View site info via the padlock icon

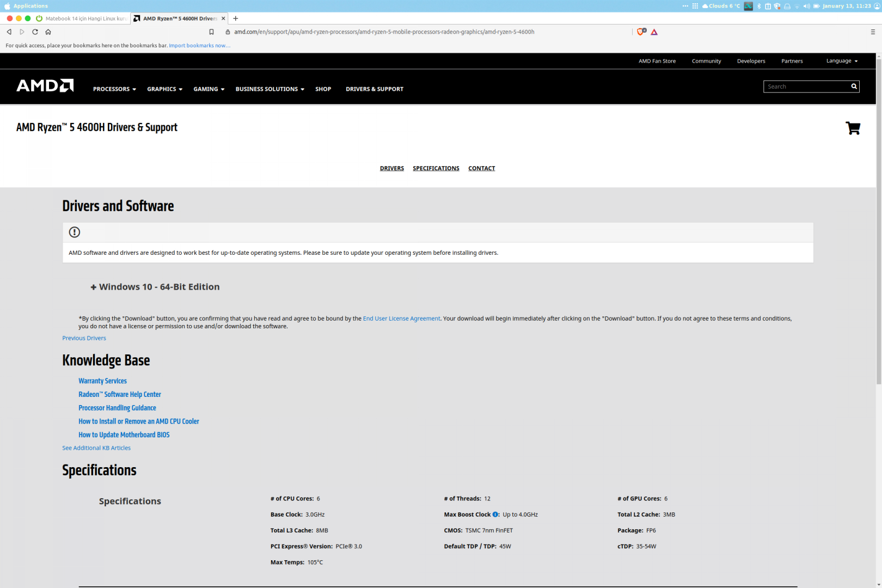(228, 32)
